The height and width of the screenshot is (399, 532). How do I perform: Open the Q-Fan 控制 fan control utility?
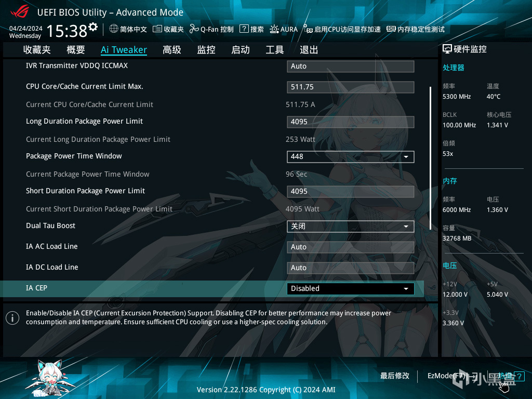(211, 29)
